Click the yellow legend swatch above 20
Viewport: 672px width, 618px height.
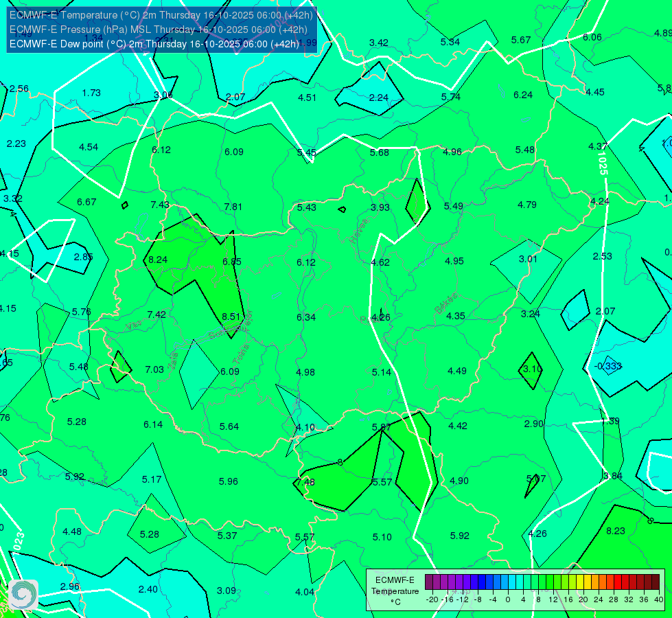pyautogui.click(x=580, y=582)
